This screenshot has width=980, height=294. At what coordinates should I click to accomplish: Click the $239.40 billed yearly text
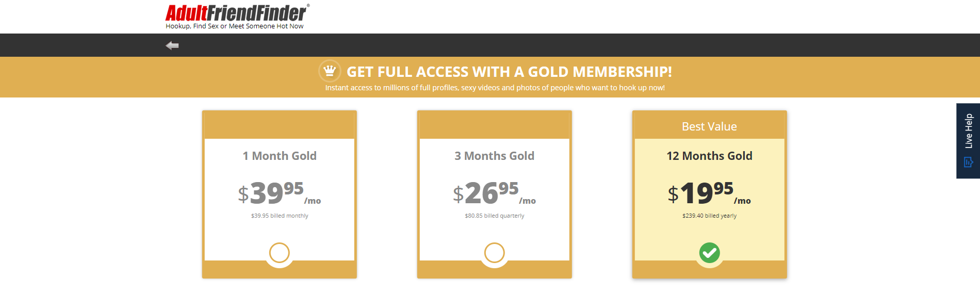(x=710, y=216)
